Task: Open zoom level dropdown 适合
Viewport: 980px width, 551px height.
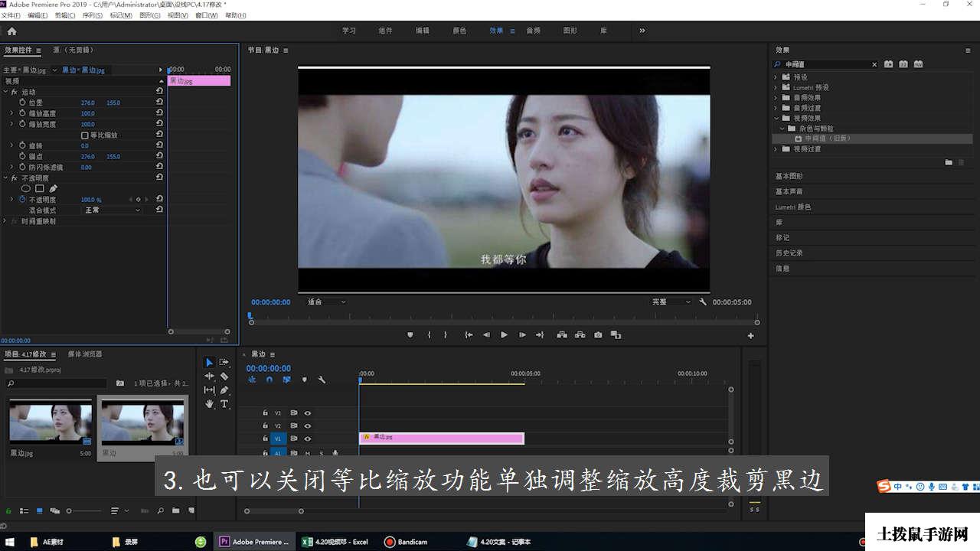Action: (326, 302)
